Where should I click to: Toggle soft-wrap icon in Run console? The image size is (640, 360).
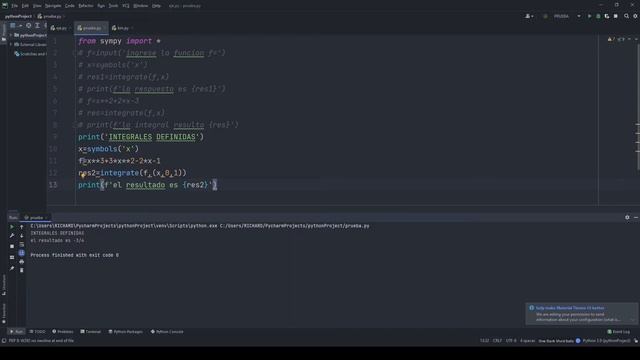coord(22,244)
